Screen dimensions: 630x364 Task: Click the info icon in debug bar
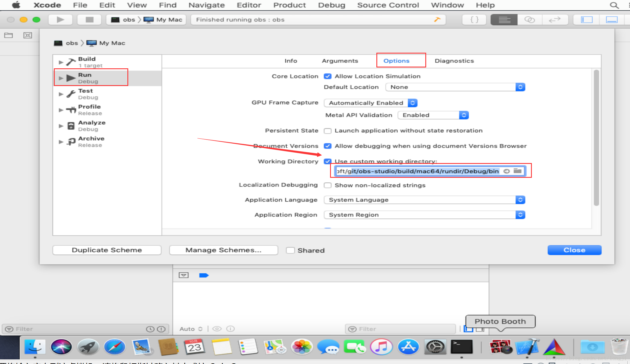[x=230, y=329]
